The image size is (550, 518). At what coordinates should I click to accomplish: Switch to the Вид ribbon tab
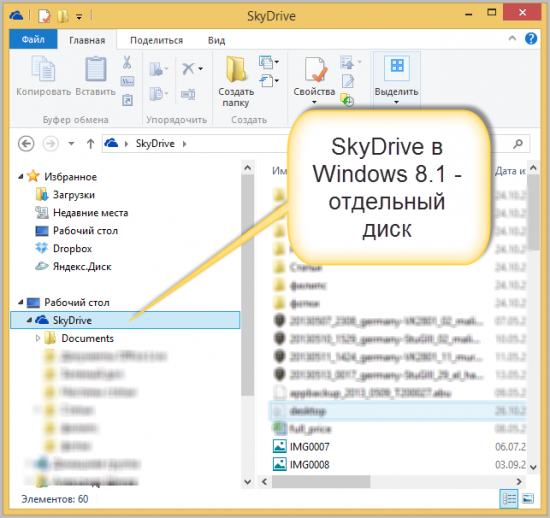(216, 40)
